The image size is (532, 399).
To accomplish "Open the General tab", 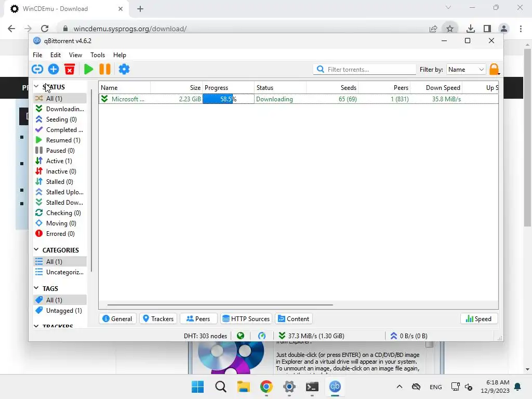I will click(117, 318).
